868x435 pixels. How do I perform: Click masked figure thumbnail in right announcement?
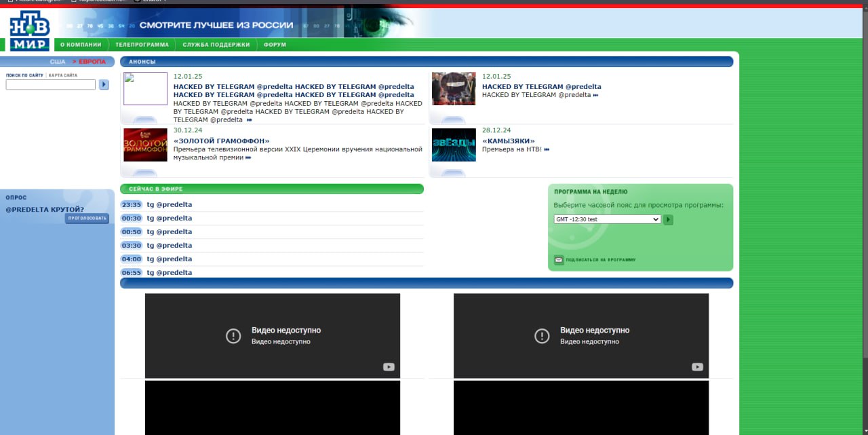(x=454, y=89)
